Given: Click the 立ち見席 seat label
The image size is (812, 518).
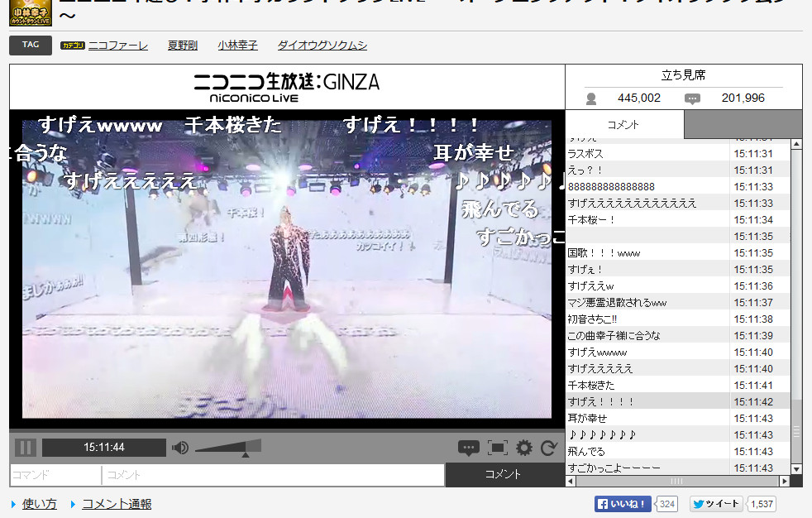Looking at the screenshot, I should 683,75.
